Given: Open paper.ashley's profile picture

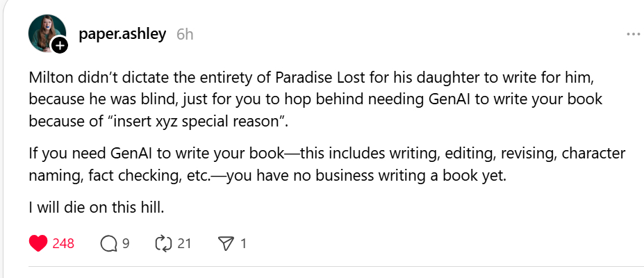Looking at the screenshot, I should click(46, 33).
